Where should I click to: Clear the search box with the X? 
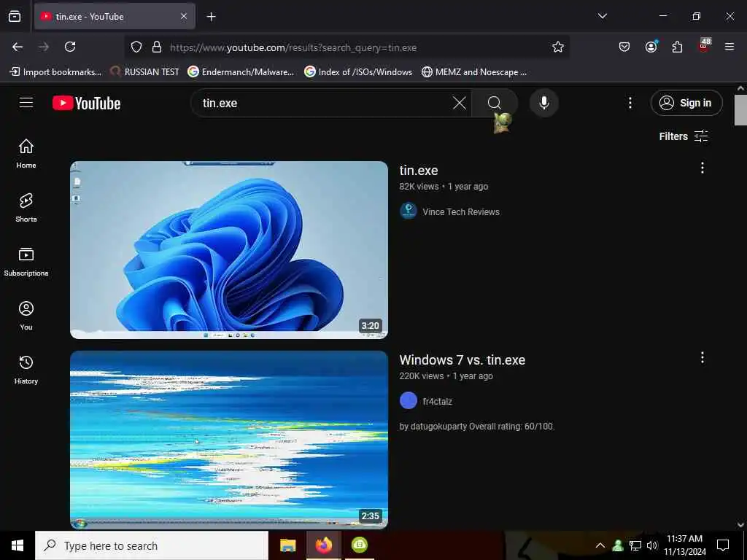(x=460, y=103)
